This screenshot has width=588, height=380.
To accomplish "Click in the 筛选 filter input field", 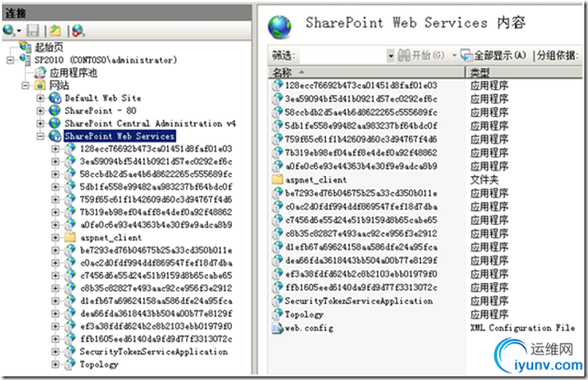I will coord(342,56).
